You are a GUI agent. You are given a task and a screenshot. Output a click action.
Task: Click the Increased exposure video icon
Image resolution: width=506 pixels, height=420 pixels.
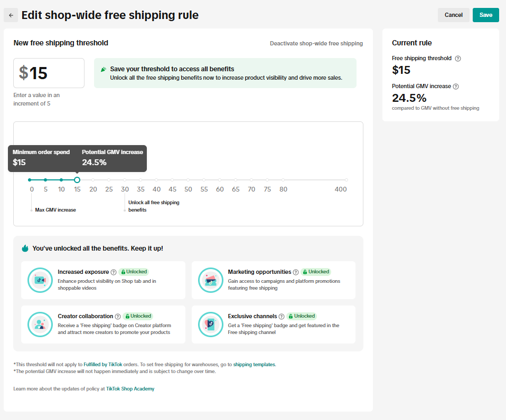40,280
